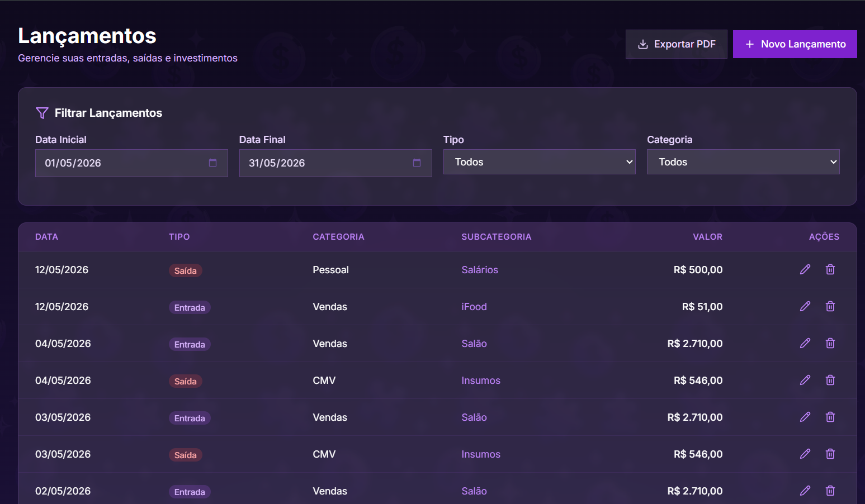Delete the 04/05/2026 Insumos entry
The width and height of the screenshot is (865, 504).
click(x=830, y=380)
